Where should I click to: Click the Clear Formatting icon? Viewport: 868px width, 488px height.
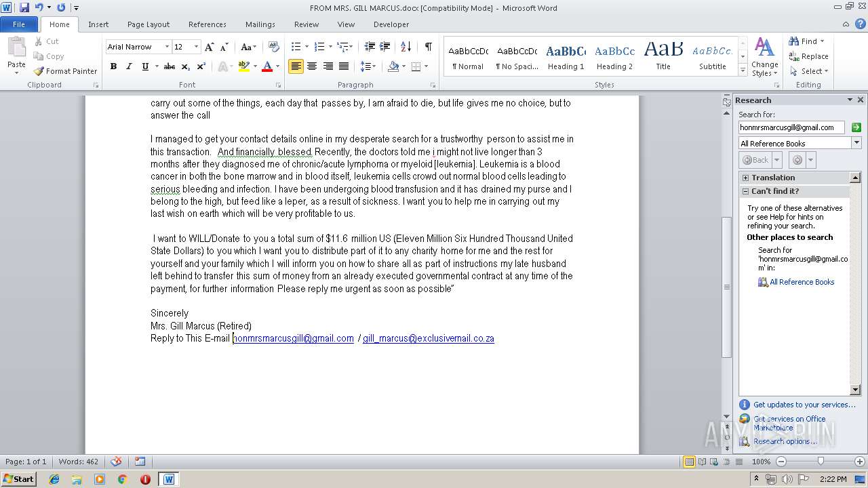[x=274, y=47]
